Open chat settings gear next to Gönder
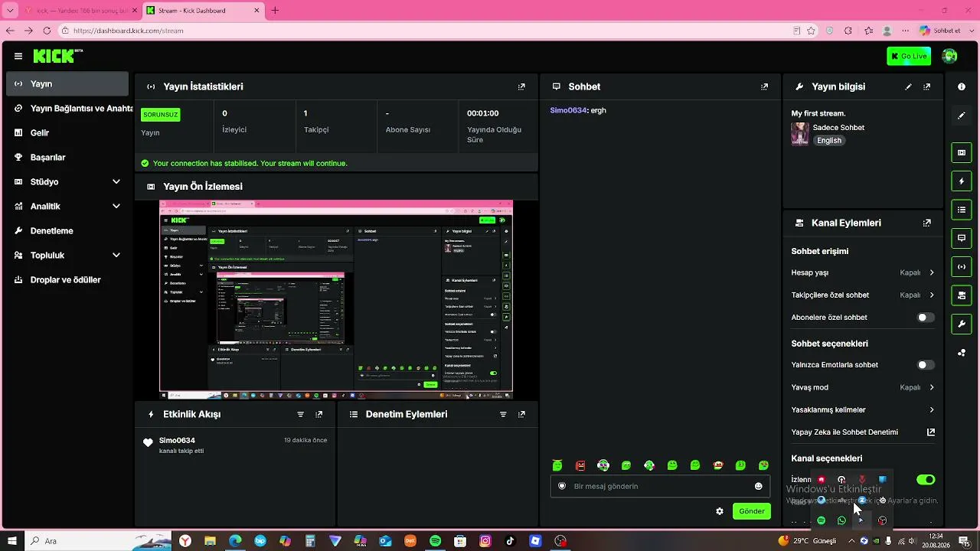This screenshot has height=551, width=980. [720, 511]
